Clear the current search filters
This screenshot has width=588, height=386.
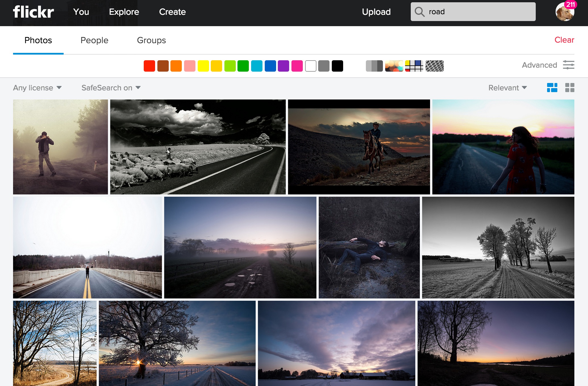tap(564, 40)
